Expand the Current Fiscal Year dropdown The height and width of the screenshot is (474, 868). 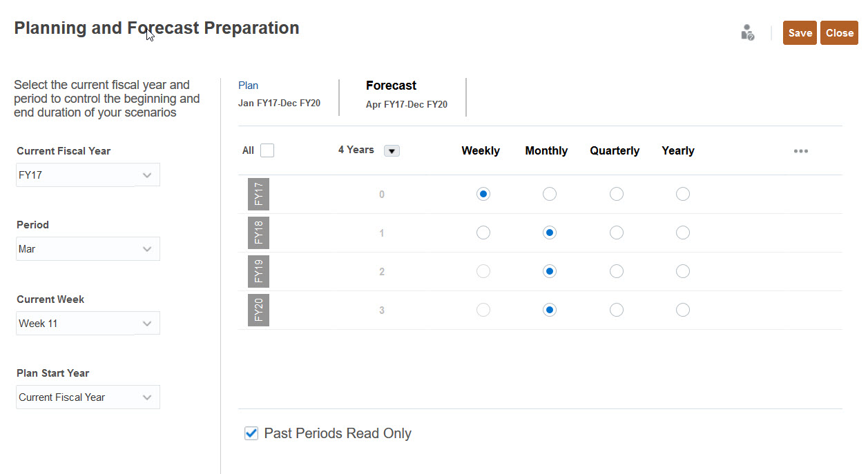tap(146, 175)
